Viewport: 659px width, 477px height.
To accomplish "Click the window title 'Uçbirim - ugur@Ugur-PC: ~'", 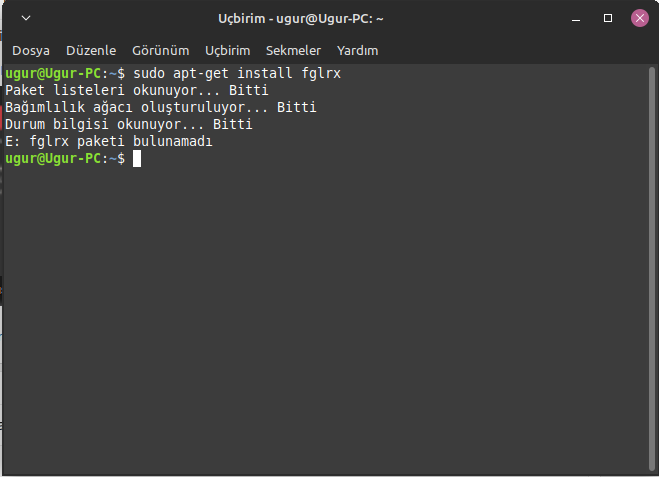I will [301, 19].
